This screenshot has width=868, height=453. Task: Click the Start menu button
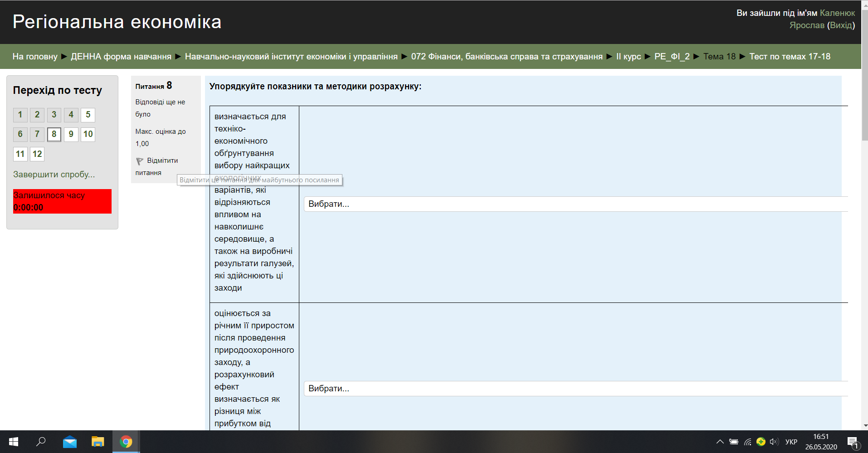[x=13, y=441]
